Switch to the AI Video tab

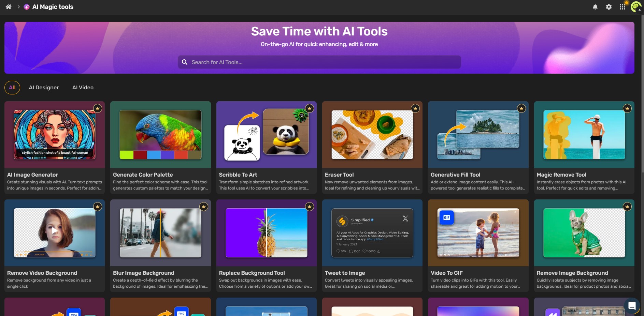83,88
